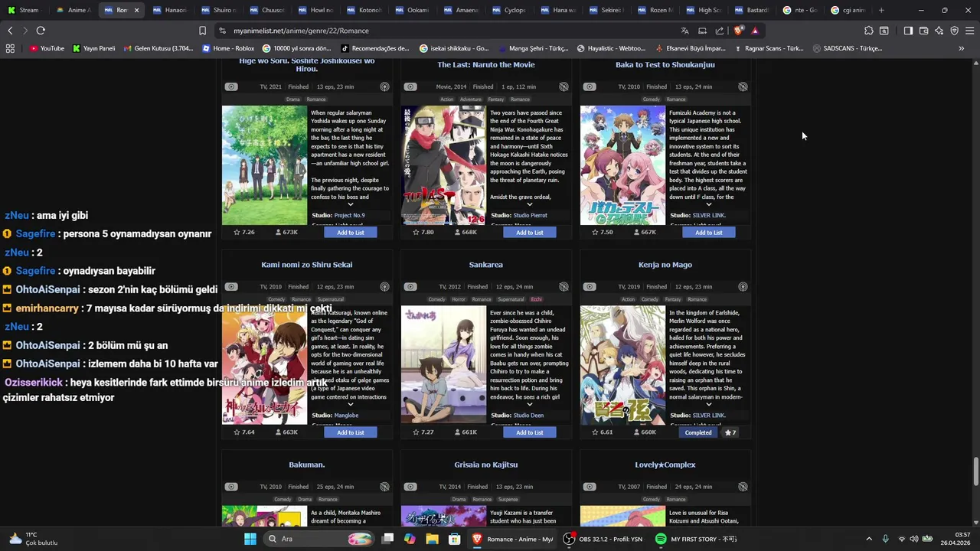Switch to the Hanaori browser tab
980x551 pixels.
(x=170, y=10)
